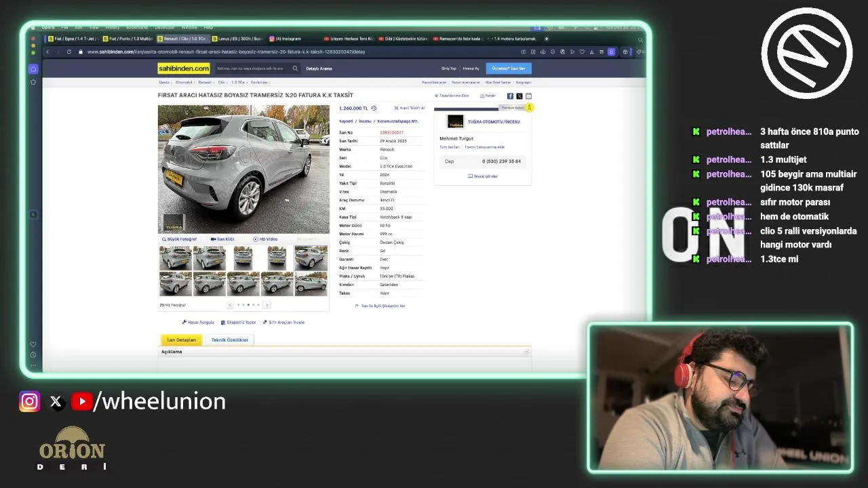This screenshot has height=488, width=868.
Task: Open the Teknik Özellikler tab
Action: point(230,340)
